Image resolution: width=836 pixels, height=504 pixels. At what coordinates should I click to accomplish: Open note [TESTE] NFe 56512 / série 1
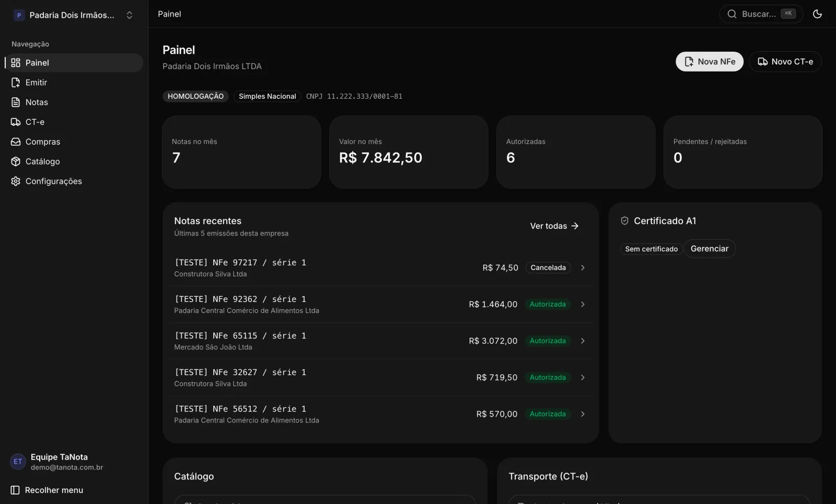coord(380,414)
